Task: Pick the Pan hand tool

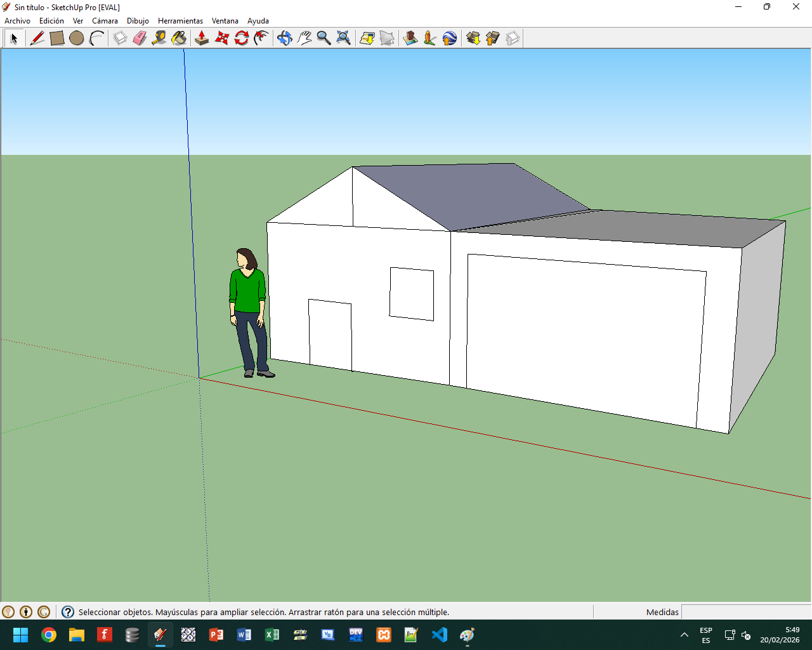Action: [x=304, y=38]
